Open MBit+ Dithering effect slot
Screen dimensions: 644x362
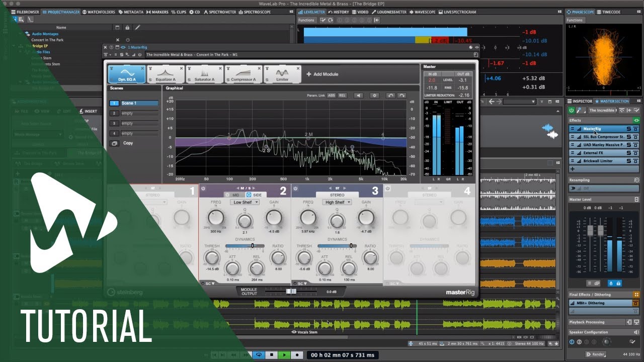point(601,303)
